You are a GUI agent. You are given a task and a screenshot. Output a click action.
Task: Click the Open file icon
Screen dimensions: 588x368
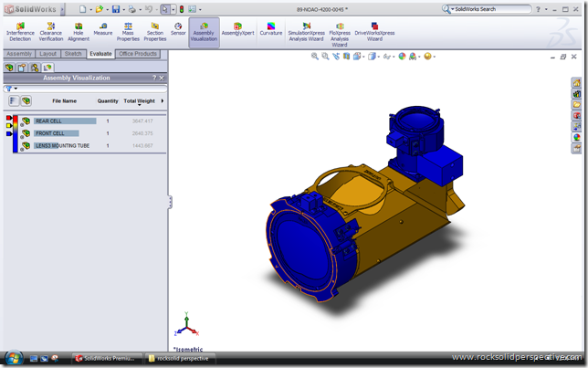point(99,9)
